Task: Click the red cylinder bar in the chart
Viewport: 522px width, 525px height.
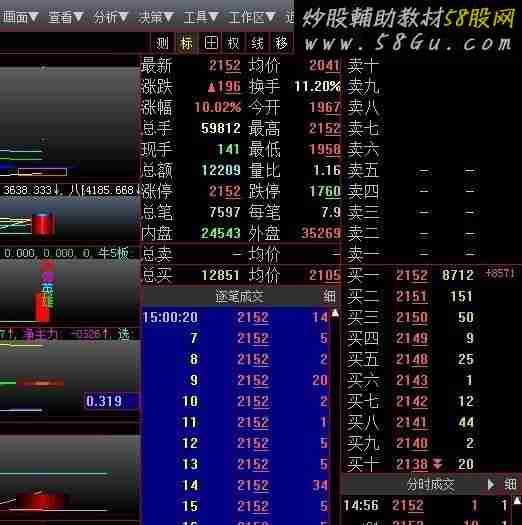Action: [43, 223]
